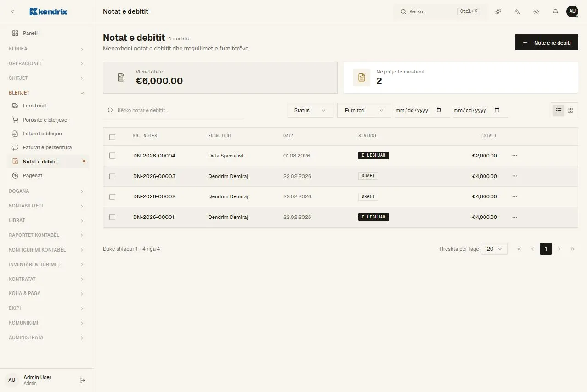
Task: Click the Kendrix logo
Action: click(48, 11)
